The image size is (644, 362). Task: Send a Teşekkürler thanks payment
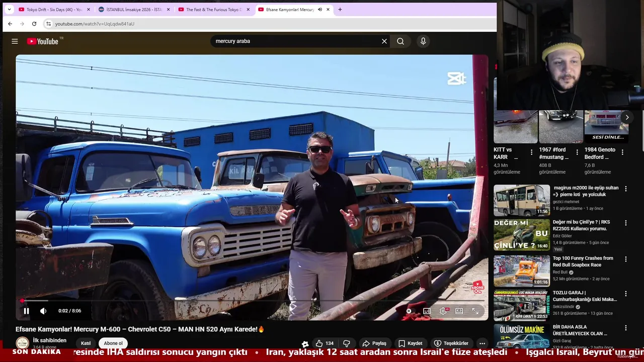click(x=451, y=343)
